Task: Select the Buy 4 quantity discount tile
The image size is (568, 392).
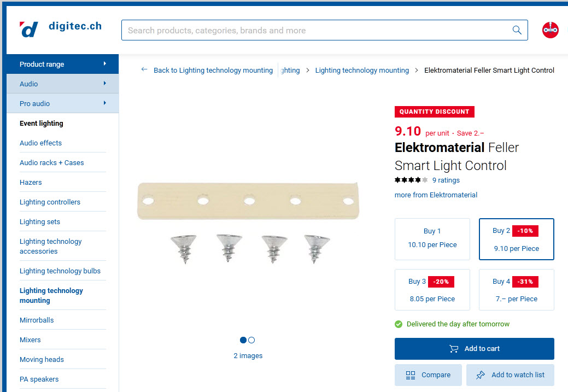Action: coord(516,290)
